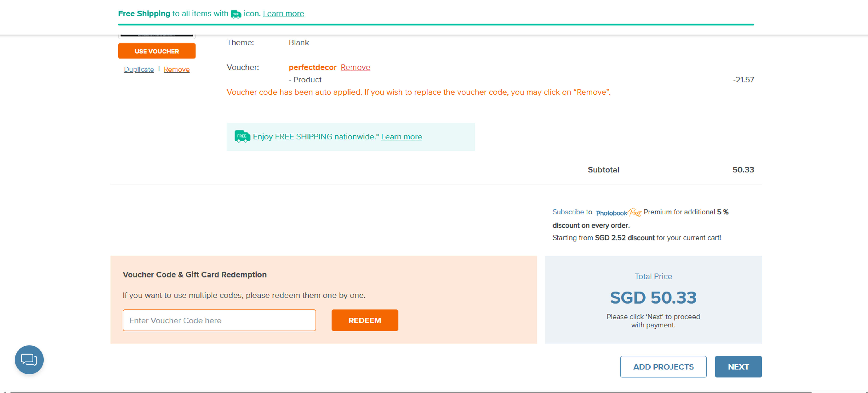Open Learn more in top free shipping banner
This screenshot has height=393, width=868.
pos(283,14)
